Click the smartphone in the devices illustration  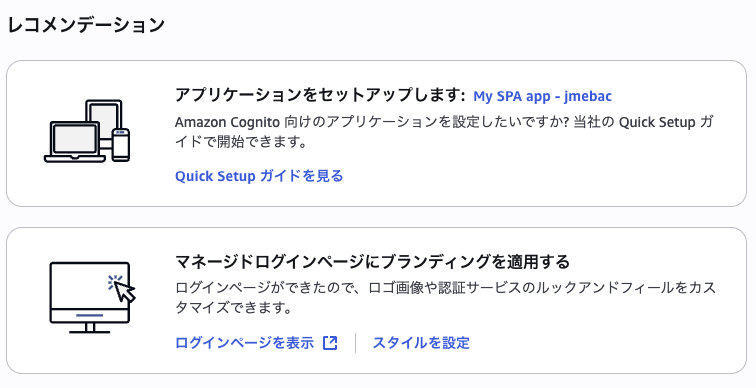pyautogui.click(x=121, y=145)
